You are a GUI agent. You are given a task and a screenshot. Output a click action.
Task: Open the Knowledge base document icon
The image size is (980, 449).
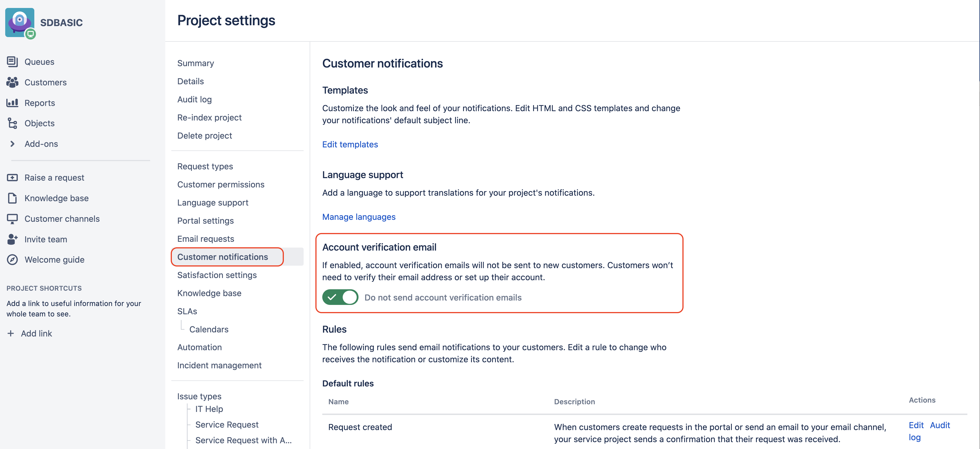[12, 198]
